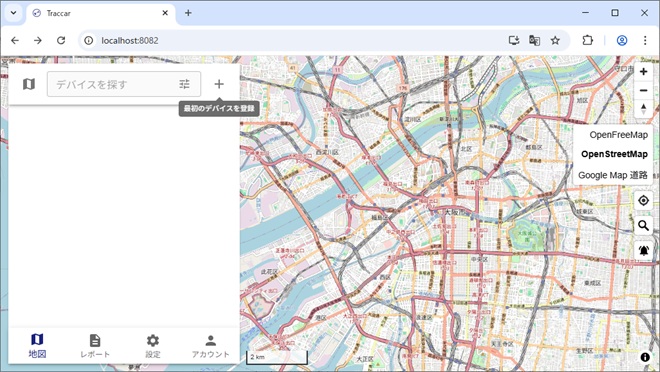Open a new browser tab
The image size is (660, 372).
coord(188,13)
